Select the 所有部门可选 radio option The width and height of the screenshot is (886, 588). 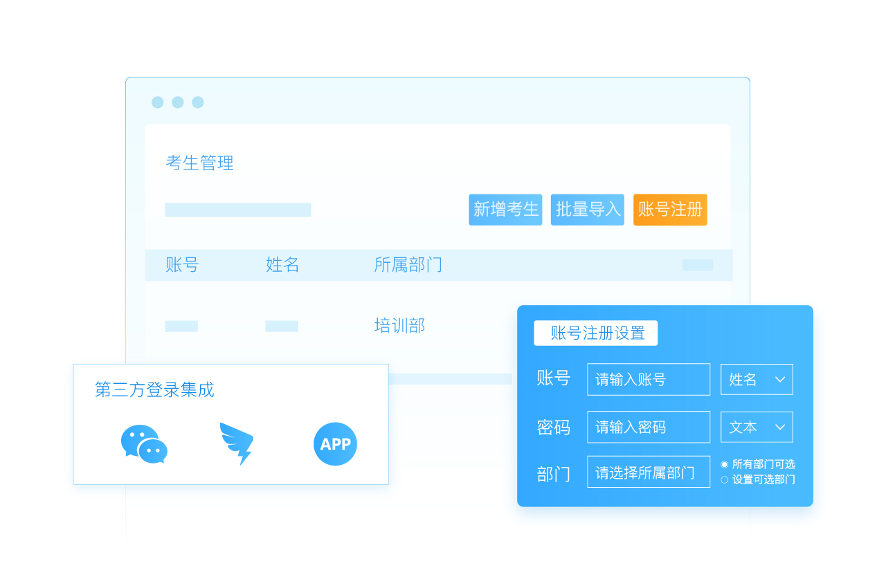725,464
